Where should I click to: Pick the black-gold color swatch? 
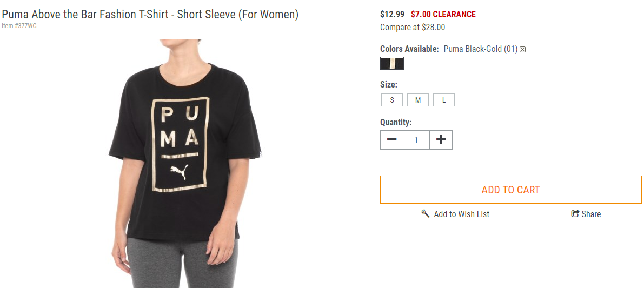(392, 63)
